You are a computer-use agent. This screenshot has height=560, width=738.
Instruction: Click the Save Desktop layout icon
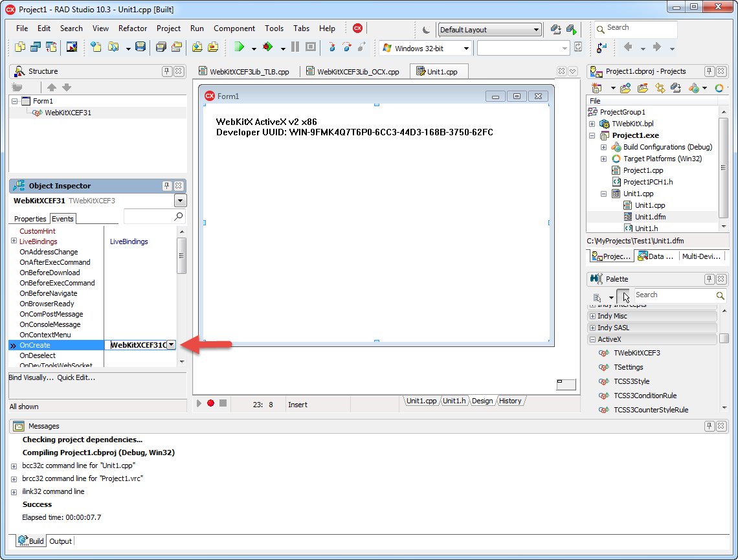point(556,29)
